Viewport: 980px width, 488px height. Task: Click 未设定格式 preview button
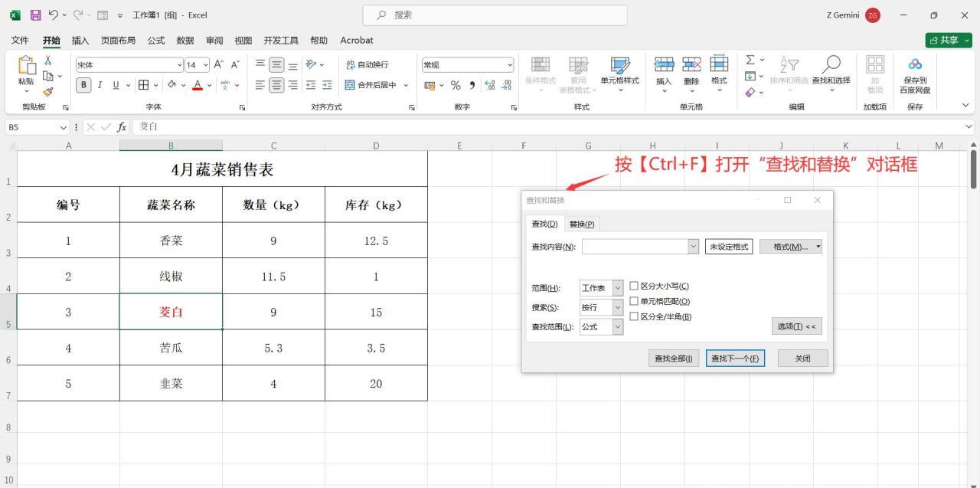729,247
